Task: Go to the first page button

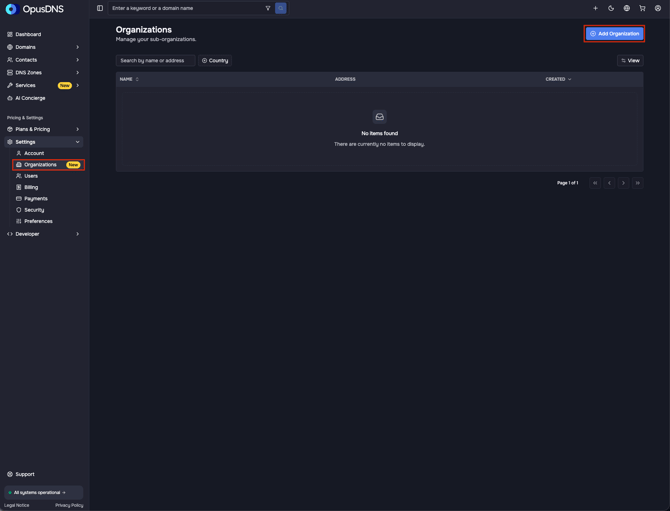Action: [x=595, y=183]
